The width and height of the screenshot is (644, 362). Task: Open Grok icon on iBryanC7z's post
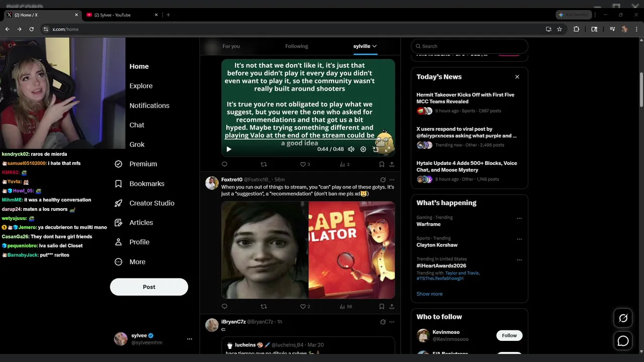[383, 322]
